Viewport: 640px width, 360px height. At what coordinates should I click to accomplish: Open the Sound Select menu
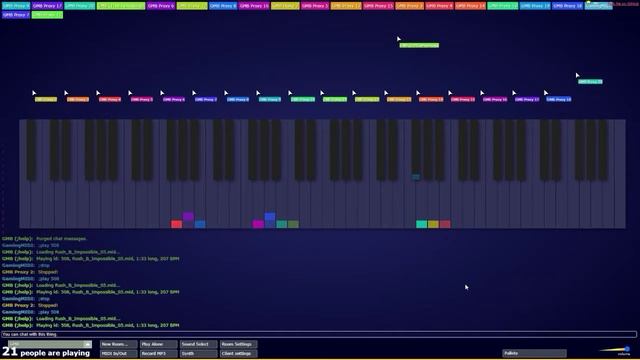coord(198,344)
